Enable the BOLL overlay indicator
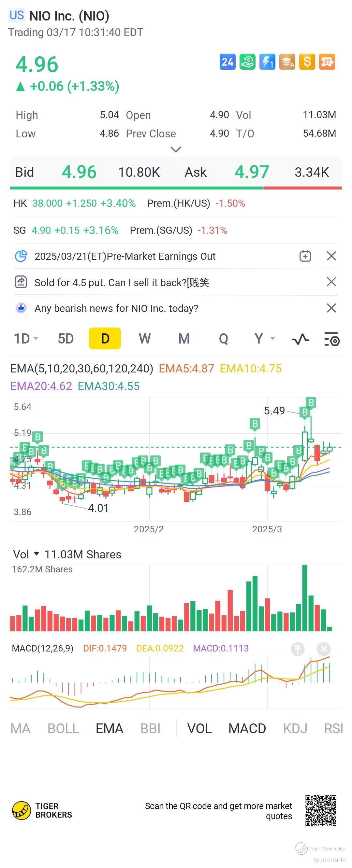Screen dimensions: 352x868 [63, 729]
